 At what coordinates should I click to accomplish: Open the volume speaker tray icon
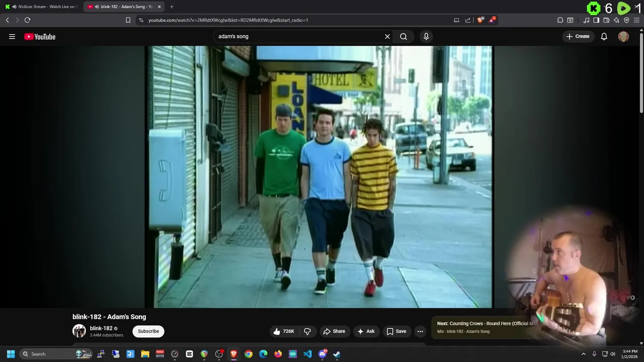click(x=613, y=354)
